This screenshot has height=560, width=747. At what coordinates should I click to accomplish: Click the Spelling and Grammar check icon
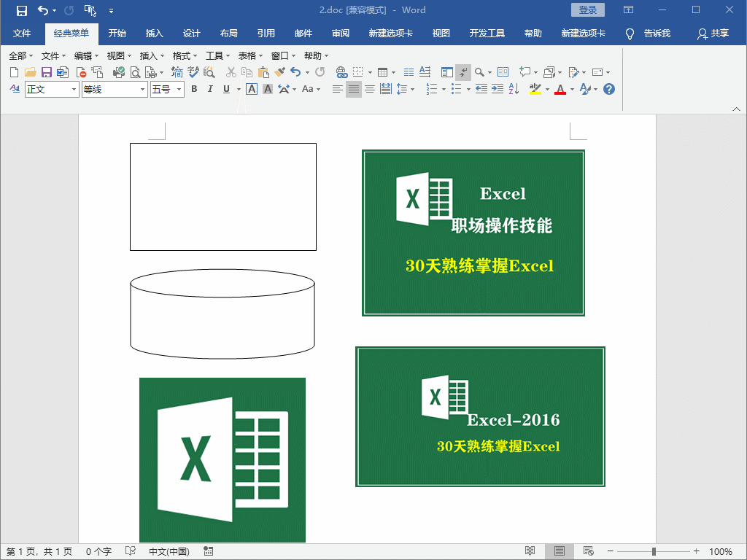(x=193, y=72)
